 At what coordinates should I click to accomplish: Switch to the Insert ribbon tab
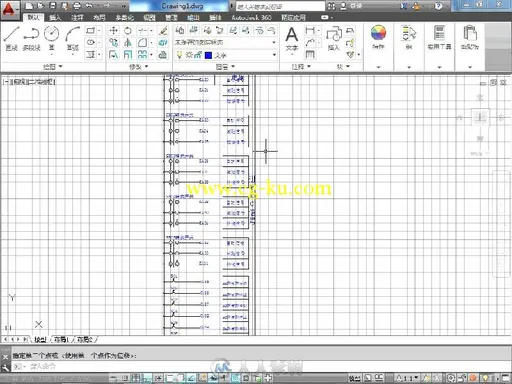[55, 18]
